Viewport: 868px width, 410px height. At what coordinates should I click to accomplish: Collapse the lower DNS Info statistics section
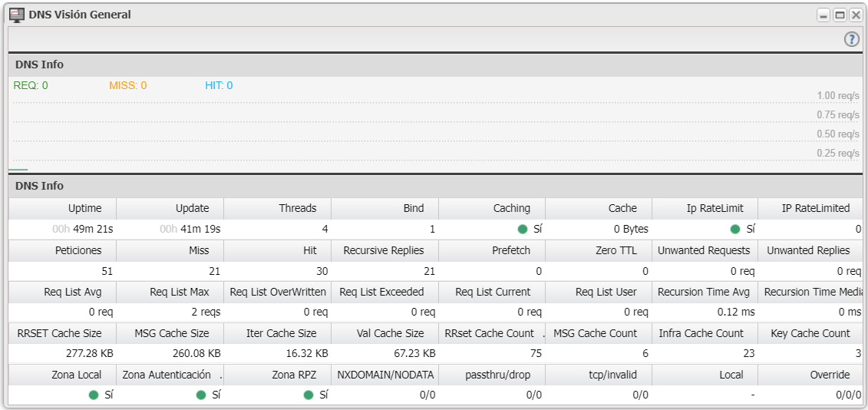[39, 186]
